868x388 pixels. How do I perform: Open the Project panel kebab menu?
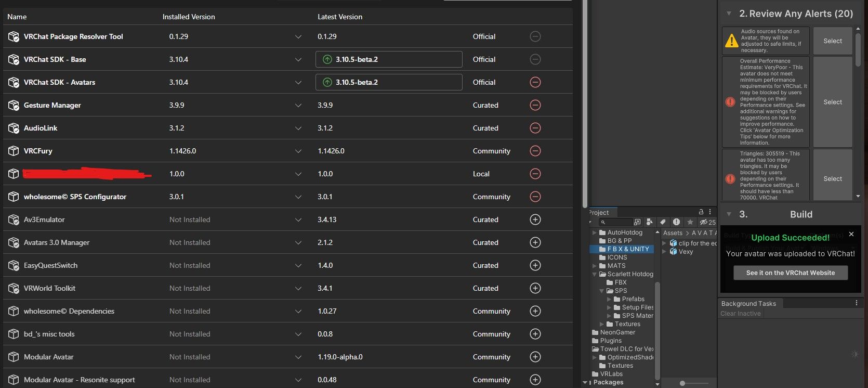711,212
